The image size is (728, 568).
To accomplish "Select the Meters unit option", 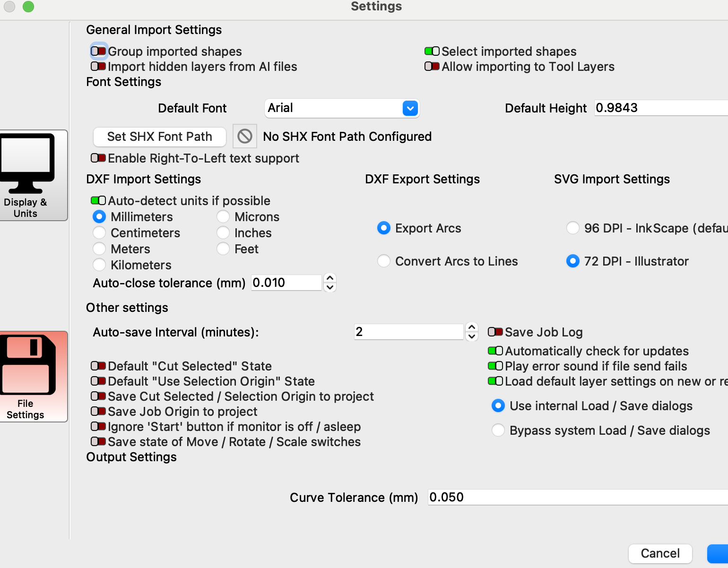I will pyautogui.click(x=99, y=249).
